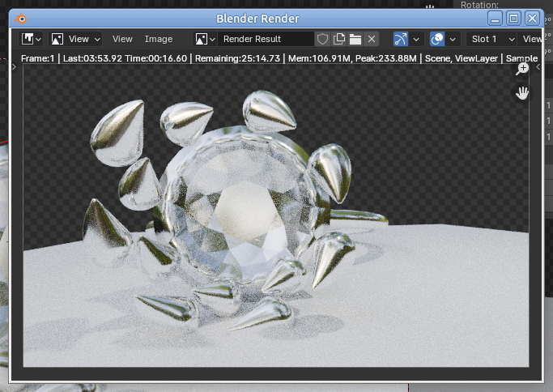Open the View menu in header
Image resolution: width=553 pixels, height=392 pixels.
tap(122, 39)
